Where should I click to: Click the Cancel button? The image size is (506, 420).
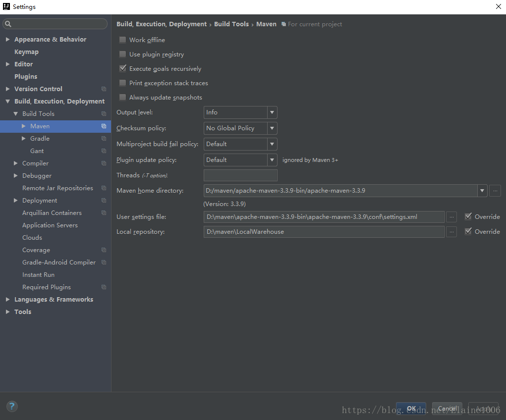point(447,409)
